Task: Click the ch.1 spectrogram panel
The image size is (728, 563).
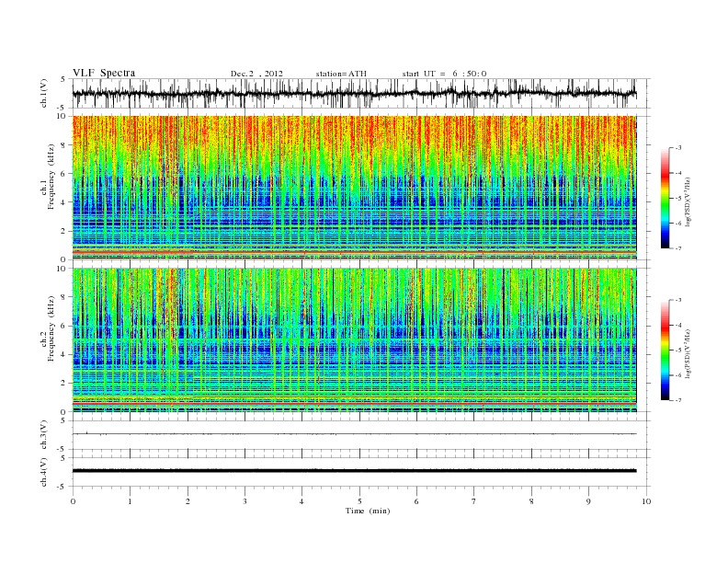Action: pyautogui.click(x=354, y=188)
